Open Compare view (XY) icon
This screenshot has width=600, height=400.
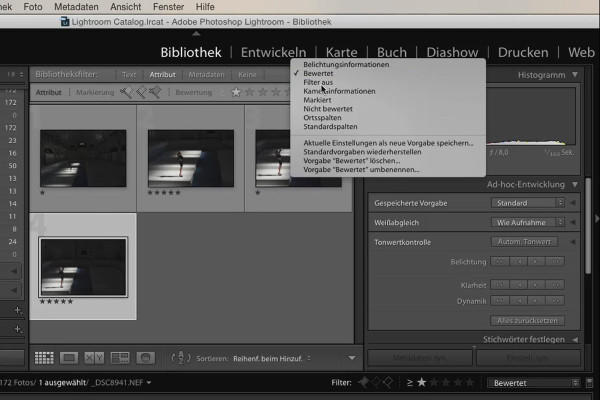coord(94,358)
